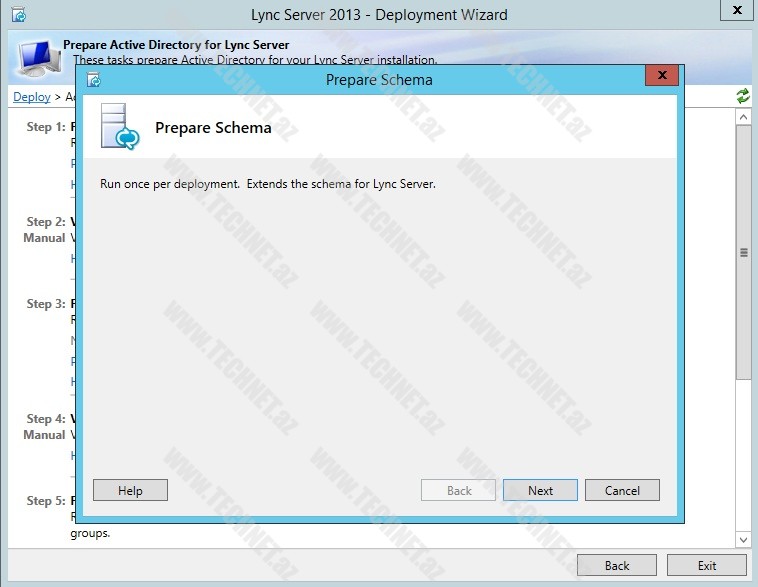
Task: Click the disabled dialog Back button
Action: 458,490
